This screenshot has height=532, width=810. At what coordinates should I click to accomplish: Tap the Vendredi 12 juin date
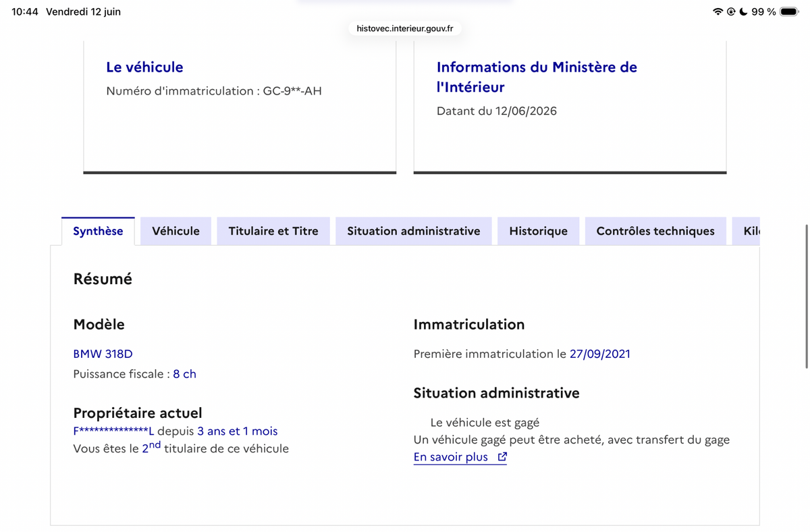(83, 11)
